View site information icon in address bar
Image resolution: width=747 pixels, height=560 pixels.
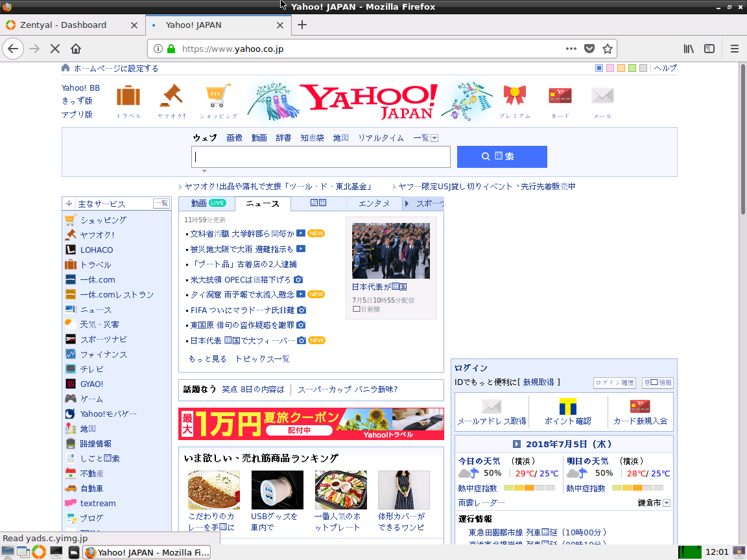(x=158, y=49)
